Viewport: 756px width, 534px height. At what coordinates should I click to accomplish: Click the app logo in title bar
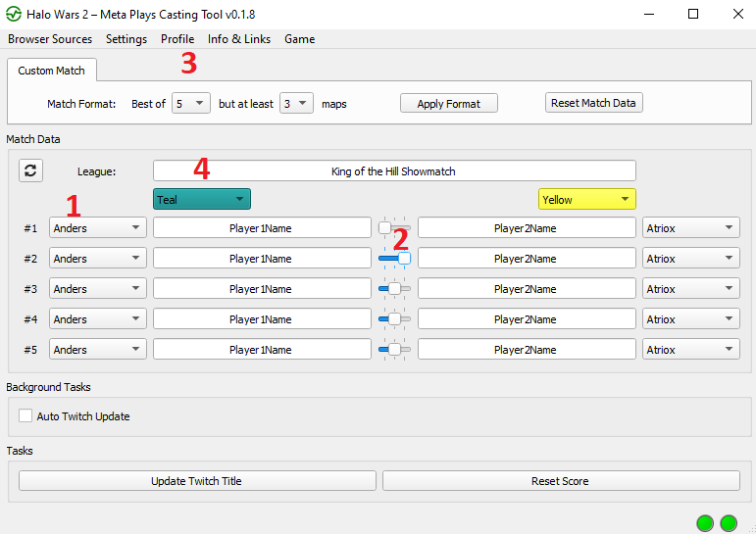point(14,14)
